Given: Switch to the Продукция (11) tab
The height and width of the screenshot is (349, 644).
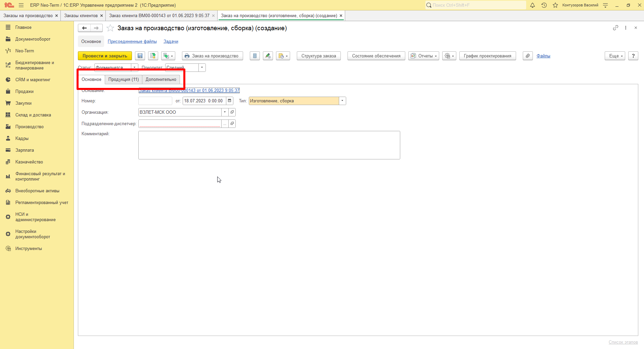Looking at the screenshot, I should click(124, 80).
